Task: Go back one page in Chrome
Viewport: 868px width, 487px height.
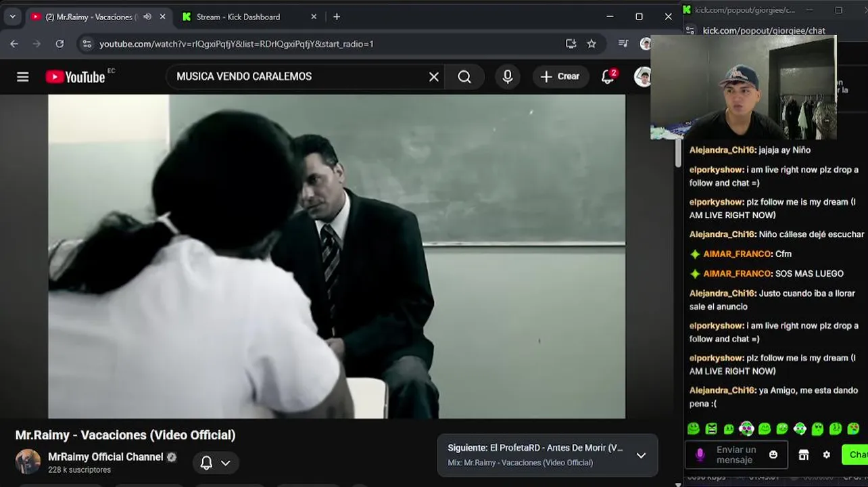Action: pyautogui.click(x=14, y=44)
